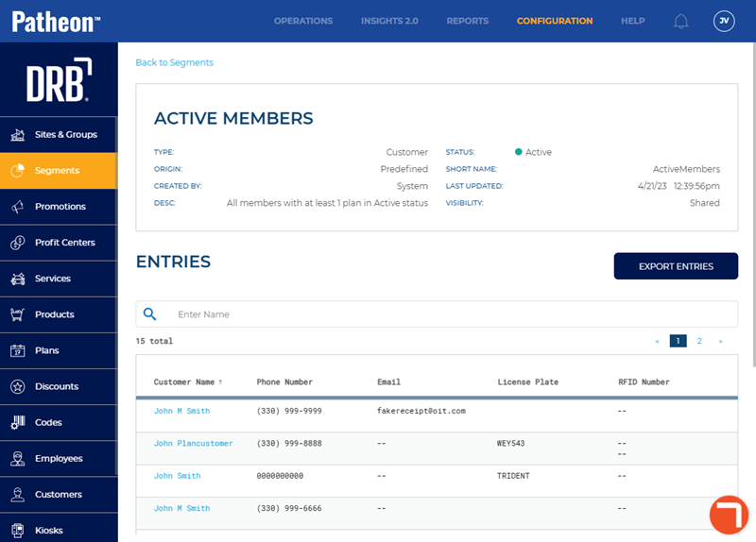Image resolution: width=756 pixels, height=542 pixels.
Task: Click the Services car wash icon
Action: (18, 279)
